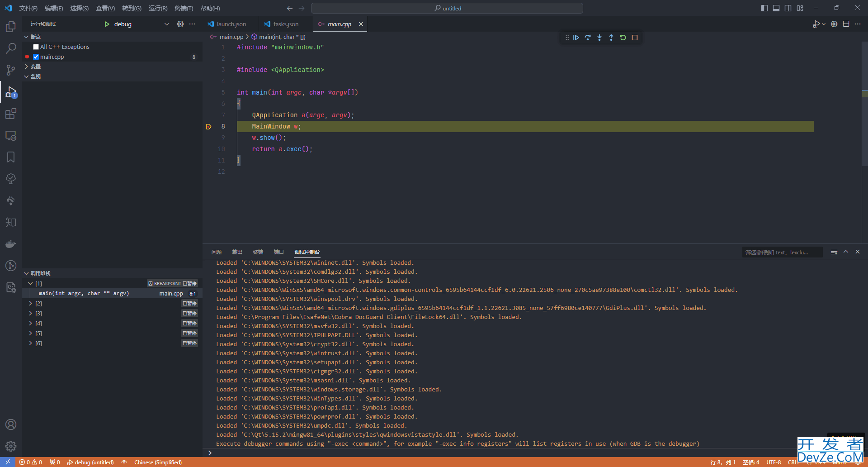Screen dimensions: 868x467
Task: Expand thread [6] in call stack
Action: coord(30,343)
